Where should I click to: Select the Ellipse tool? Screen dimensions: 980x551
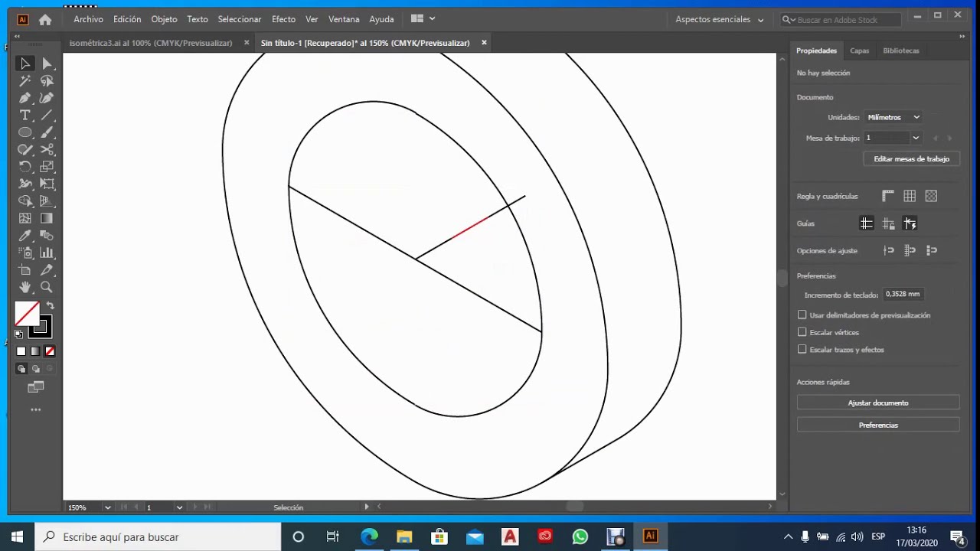pyautogui.click(x=25, y=132)
